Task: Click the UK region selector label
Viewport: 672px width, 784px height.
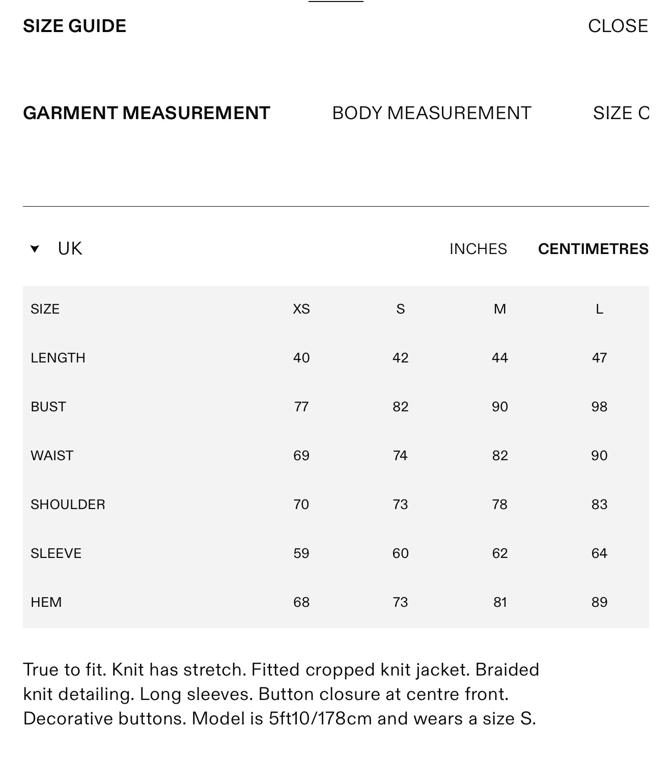Action: [x=70, y=249]
